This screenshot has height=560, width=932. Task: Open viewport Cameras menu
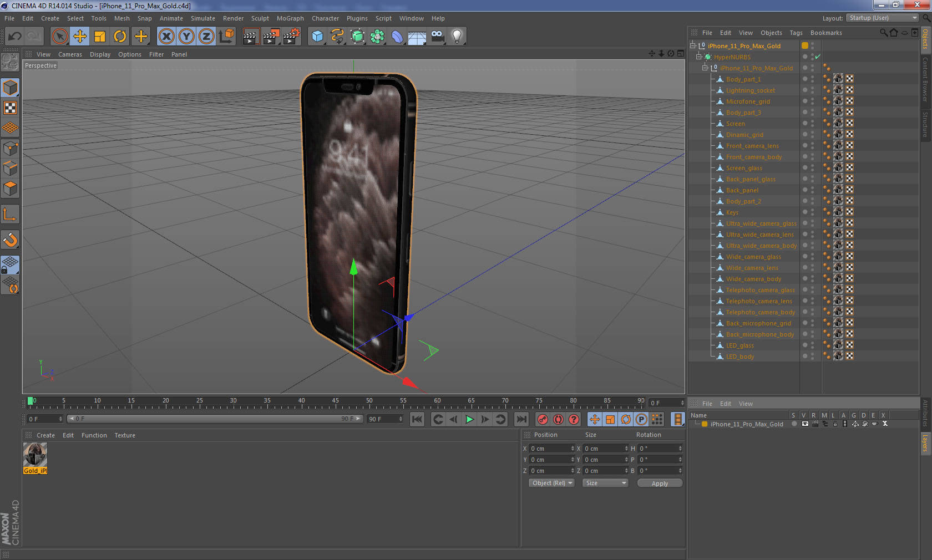[x=70, y=54]
